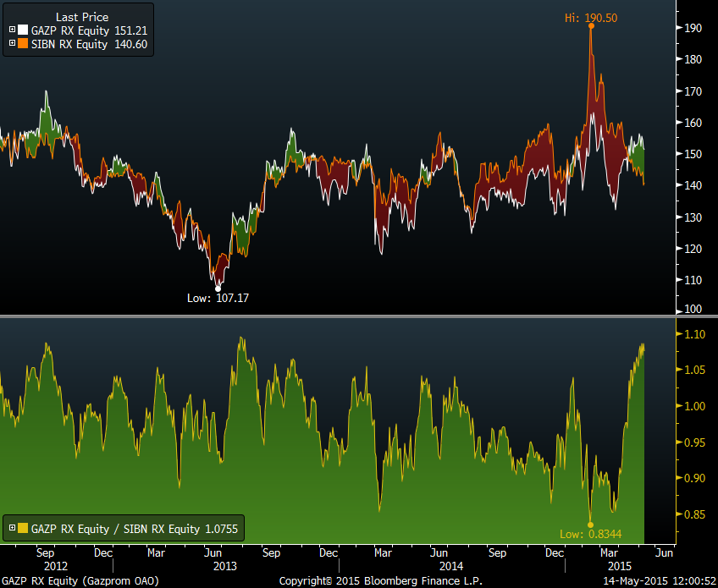Click the 'GAZP RX Equity (Gazprom OAO)' footer text
Screen dimensions: 718x588
click(80, 581)
